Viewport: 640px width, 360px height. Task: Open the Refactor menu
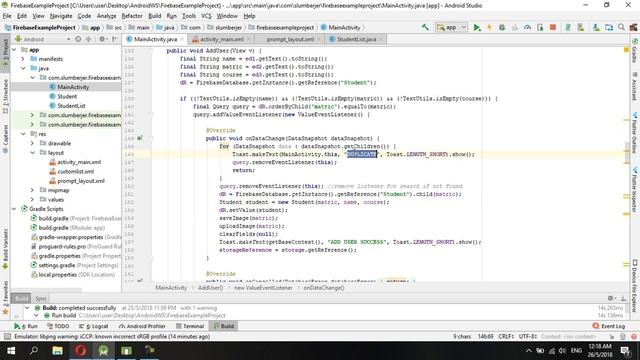coord(132,16)
